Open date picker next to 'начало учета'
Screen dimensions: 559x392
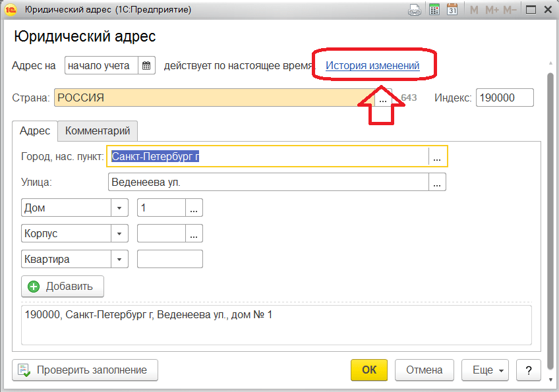(x=147, y=65)
